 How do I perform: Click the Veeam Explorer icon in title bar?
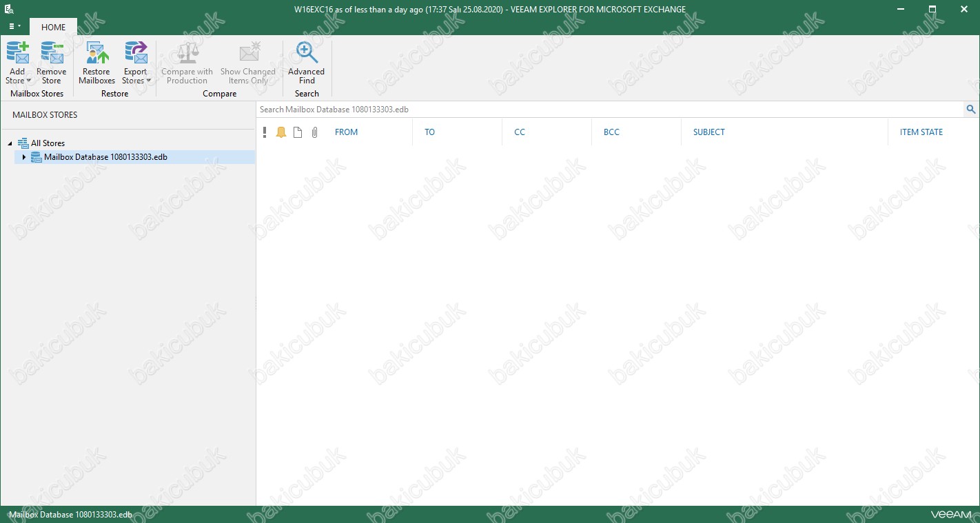pyautogui.click(x=10, y=9)
